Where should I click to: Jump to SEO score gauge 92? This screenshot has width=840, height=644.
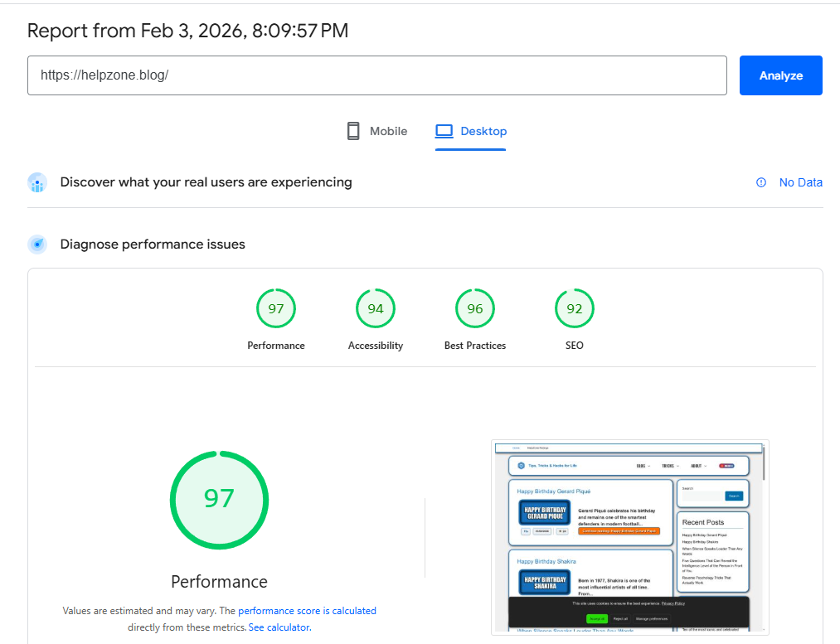pos(575,308)
